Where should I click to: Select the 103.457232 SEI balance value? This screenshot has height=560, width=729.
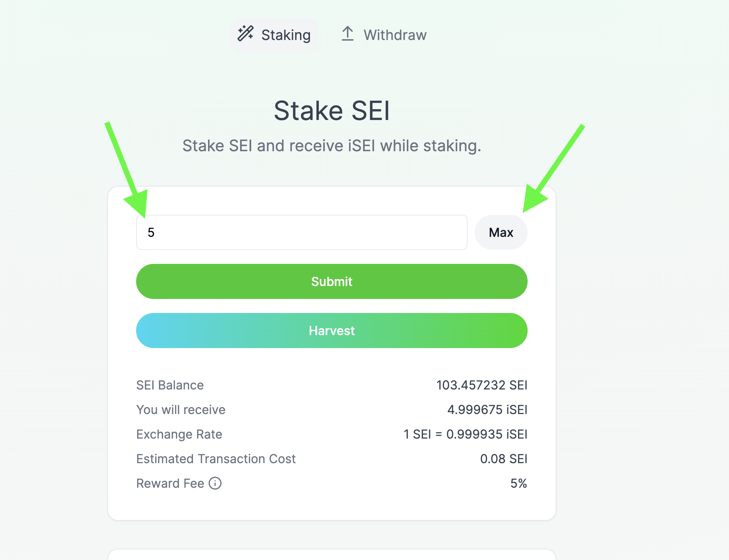(x=482, y=385)
